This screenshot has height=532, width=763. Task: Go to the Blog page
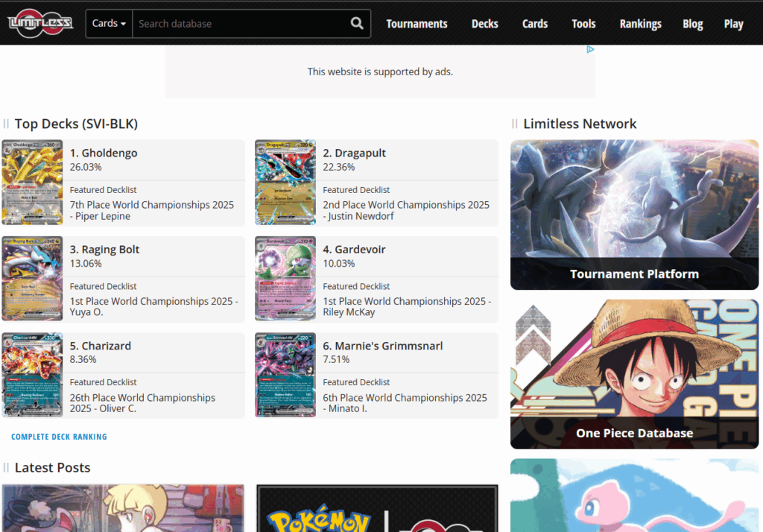[x=692, y=24]
